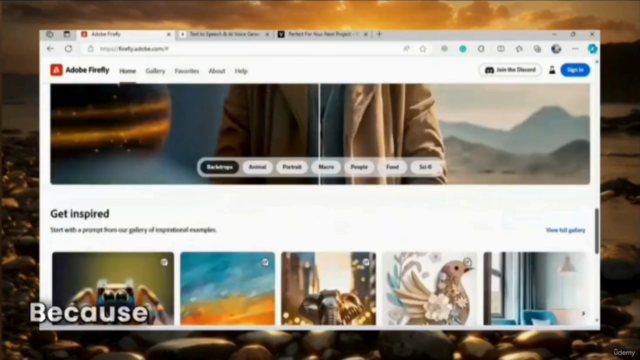Open the Help nav item
Image resolution: width=640 pixels, height=360 pixels.
click(241, 71)
